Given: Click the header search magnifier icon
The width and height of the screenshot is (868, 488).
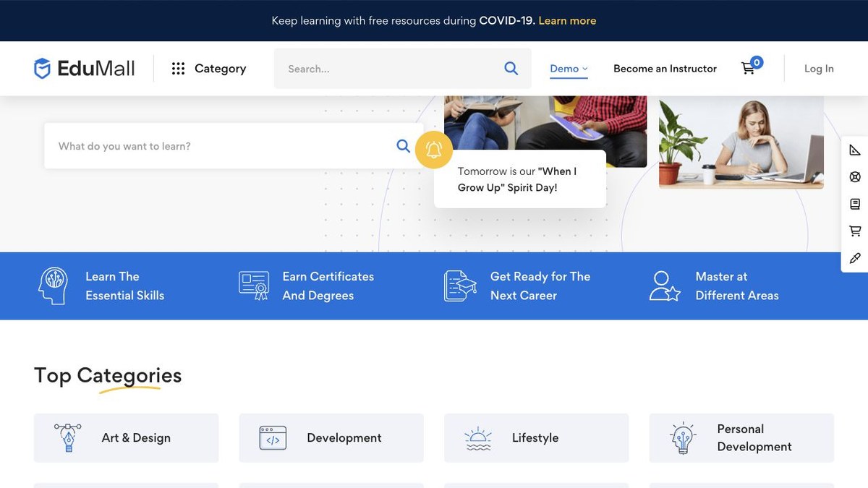Looking at the screenshot, I should (511, 69).
